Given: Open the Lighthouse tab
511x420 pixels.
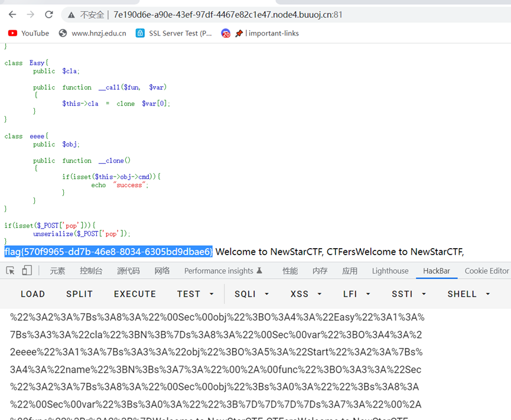Looking at the screenshot, I should click(x=390, y=271).
